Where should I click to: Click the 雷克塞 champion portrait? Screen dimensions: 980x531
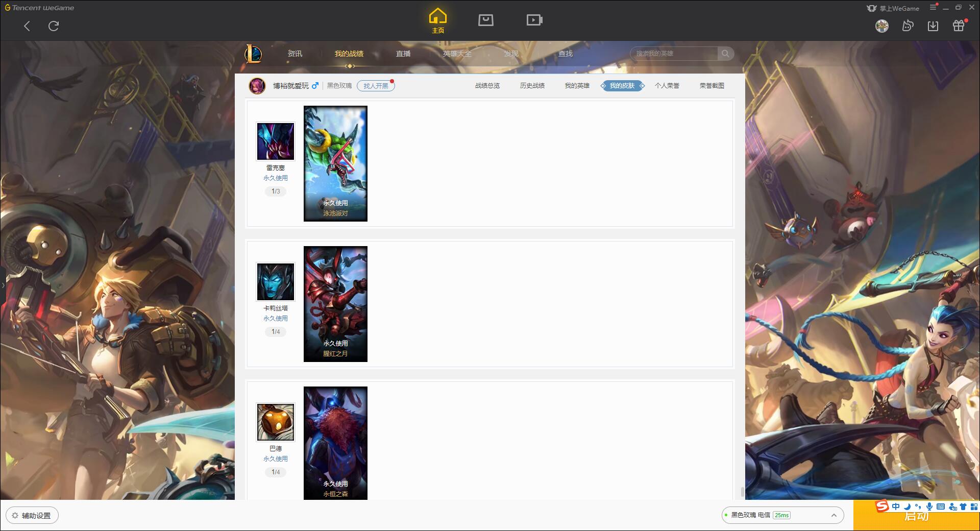pyautogui.click(x=276, y=141)
